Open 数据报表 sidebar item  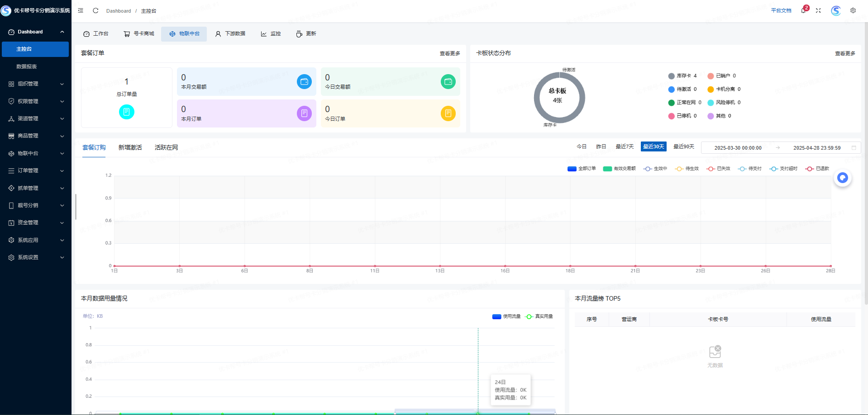pyautogui.click(x=35, y=66)
